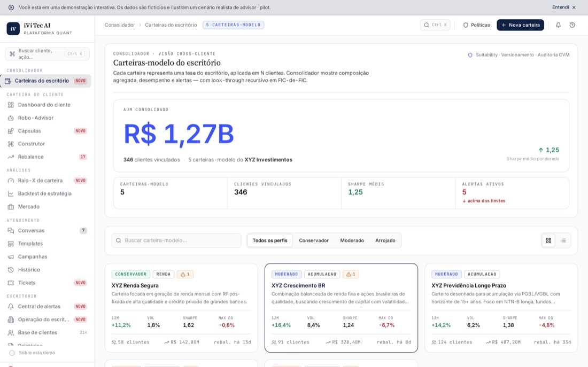
Task: Open Políticas in the top bar
Action: pyautogui.click(x=476, y=25)
